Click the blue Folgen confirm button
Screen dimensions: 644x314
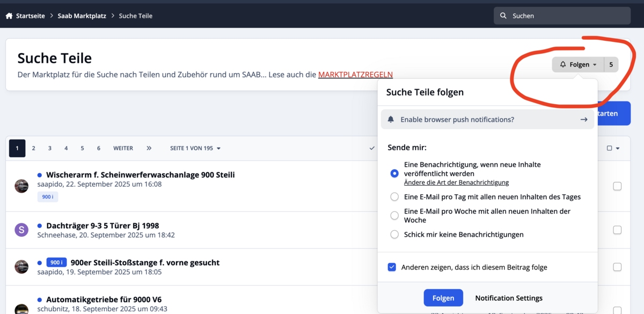click(x=443, y=298)
